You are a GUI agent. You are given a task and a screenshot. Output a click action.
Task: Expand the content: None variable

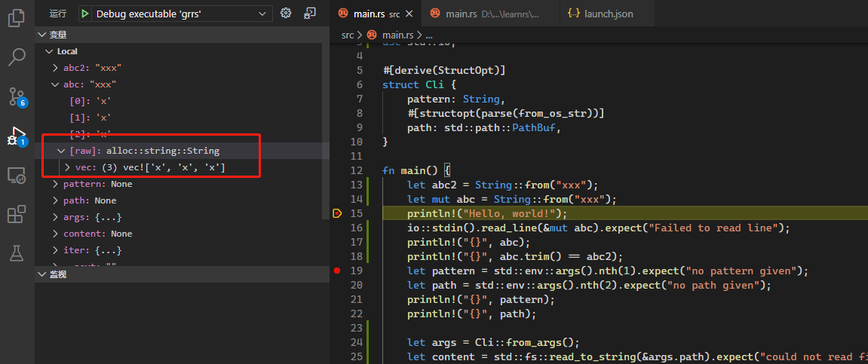(x=55, y=234)
